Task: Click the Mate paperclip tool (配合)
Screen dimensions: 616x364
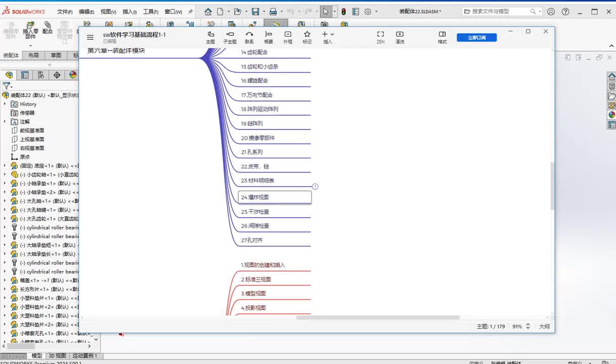Action: [48, 28]
